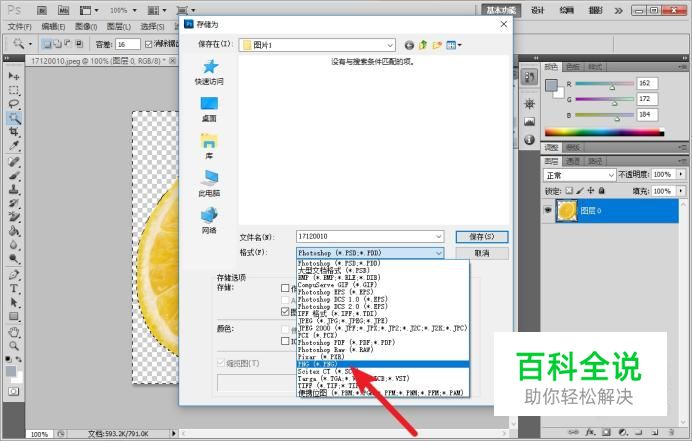Click the 取消 cancel button
This screenshot has width=692, height=441.
click(x=482, y=253)
